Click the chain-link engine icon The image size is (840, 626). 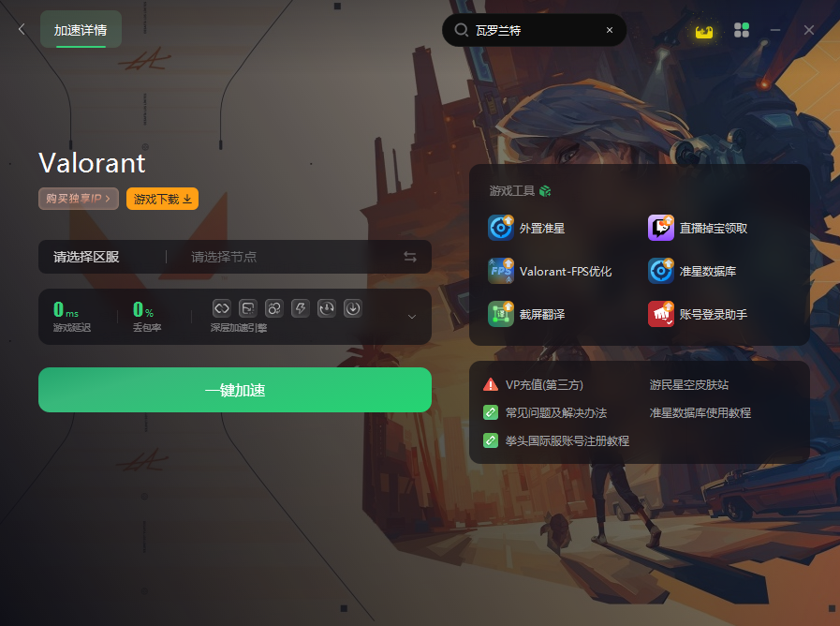click(x=221, y=308)
